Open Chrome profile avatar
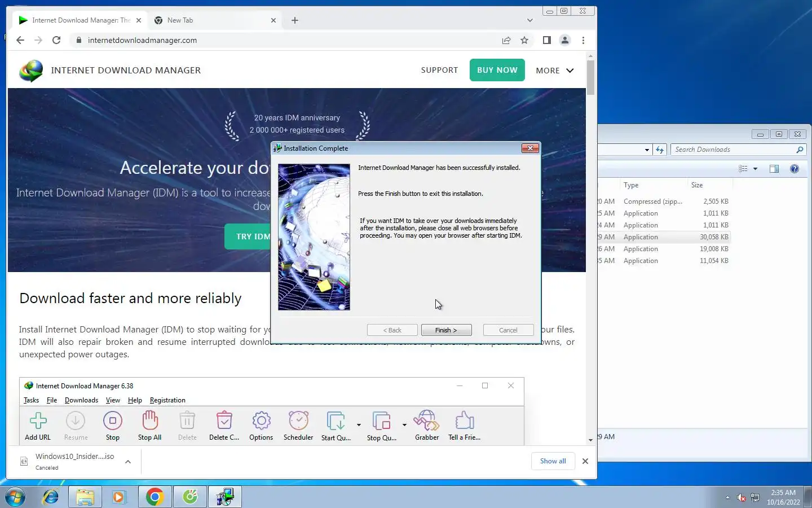The image size is (812, 508). pyautogui.click(x=564, y=40)
